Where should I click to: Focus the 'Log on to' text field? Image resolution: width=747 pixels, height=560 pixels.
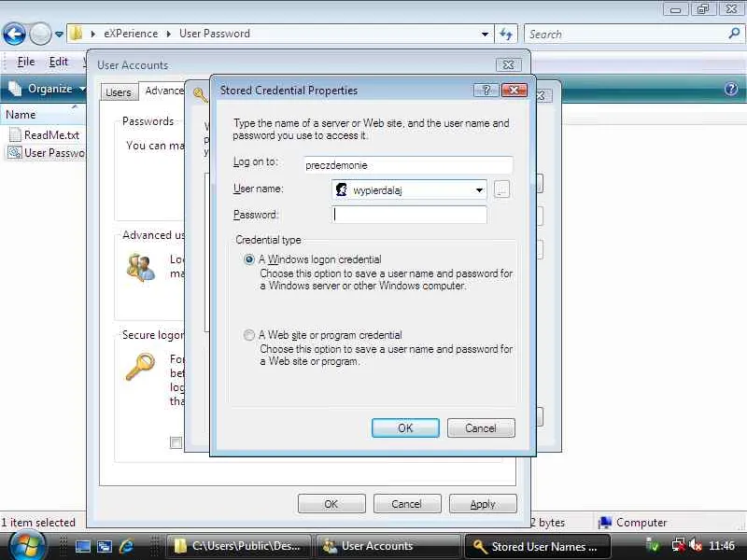(408, 165)
